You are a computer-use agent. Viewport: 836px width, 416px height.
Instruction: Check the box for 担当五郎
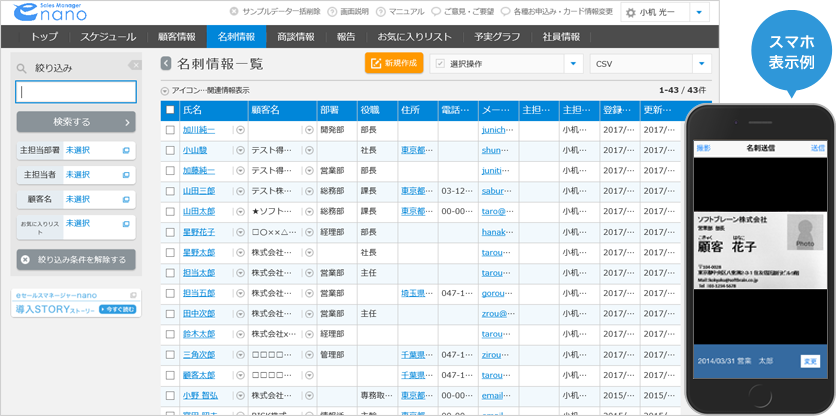[x=170, y=293]
